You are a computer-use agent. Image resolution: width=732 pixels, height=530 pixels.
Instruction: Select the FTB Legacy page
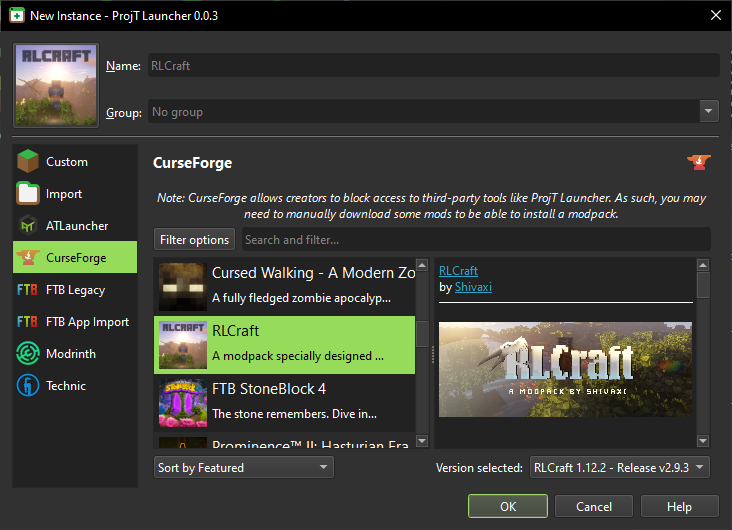tap(75, 290)
